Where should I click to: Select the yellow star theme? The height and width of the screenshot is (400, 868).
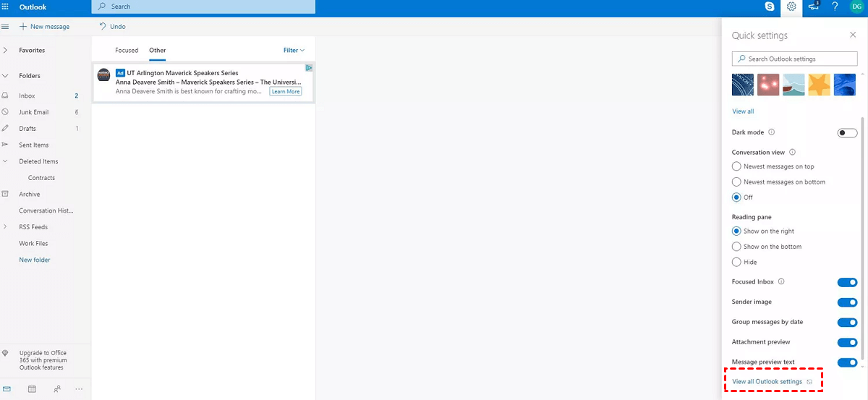coord(820,85)
